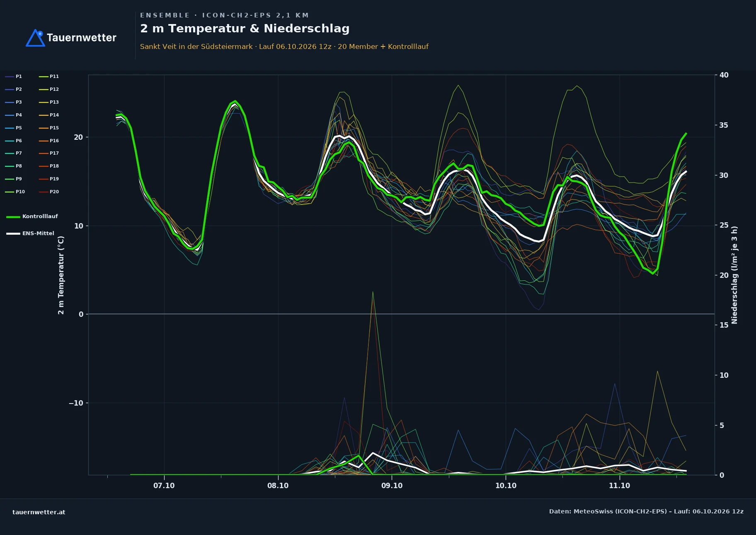Click the 07.10 date axis label
This screenshot has width=756, height=535.
[164, 486]
